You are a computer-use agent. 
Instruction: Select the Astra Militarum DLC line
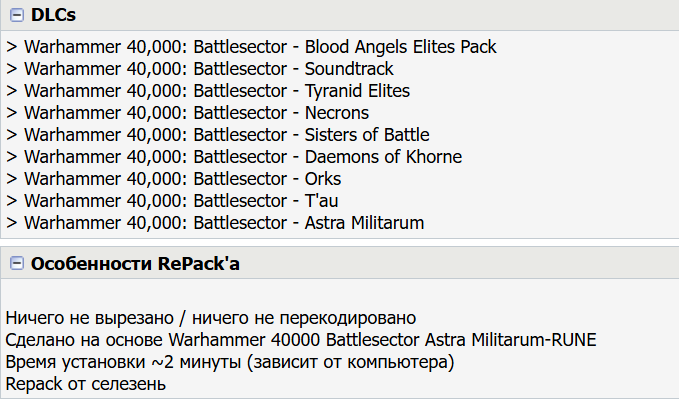click(x=215, y=223)
